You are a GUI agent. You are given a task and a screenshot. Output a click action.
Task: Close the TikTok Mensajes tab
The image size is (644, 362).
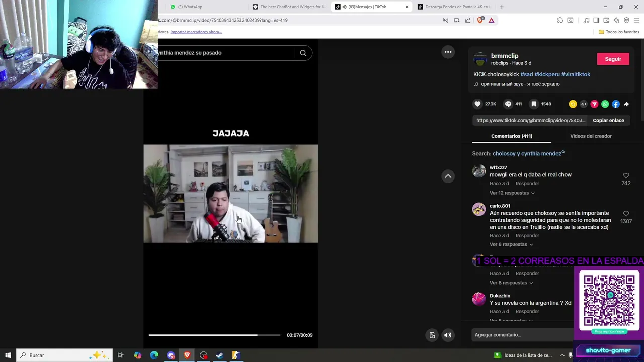(x=407, y=7)
